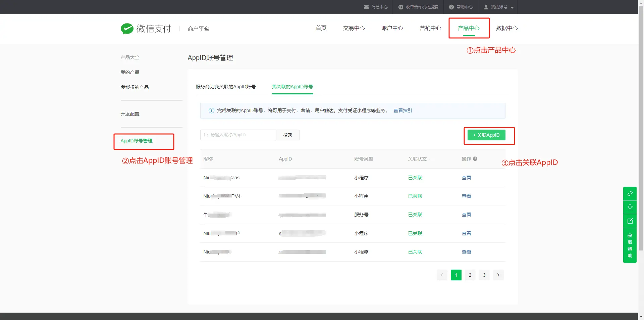The image size is (644, 320).
Task: Click the link icon in floating sidebar
Action: click(x=630, y=194)
